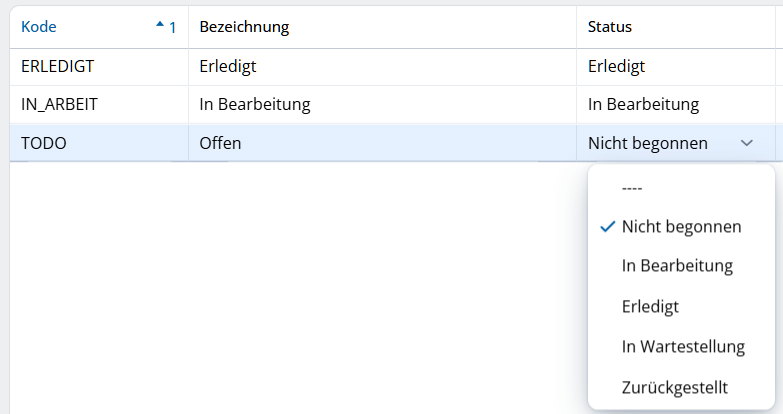Choose In Wartestellung status option
The height and width of the screenshot is (414, 783).
coord(683,347)
